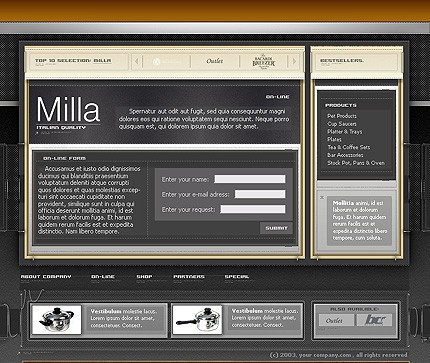Open Platter & Trays category
This screenshot has width=430, height=363.
pos(345,132)
